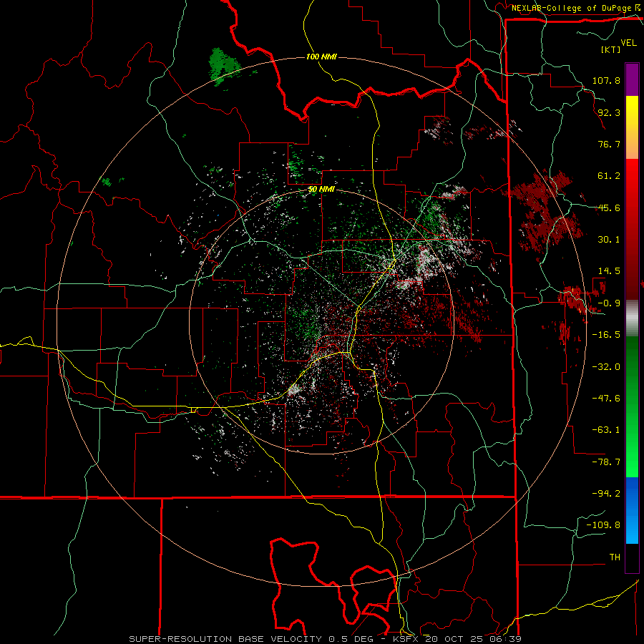Click the -47.6 velocity scale value
Image resolution: width=644 pixels, height=644 pixels.
pos(606,399)
